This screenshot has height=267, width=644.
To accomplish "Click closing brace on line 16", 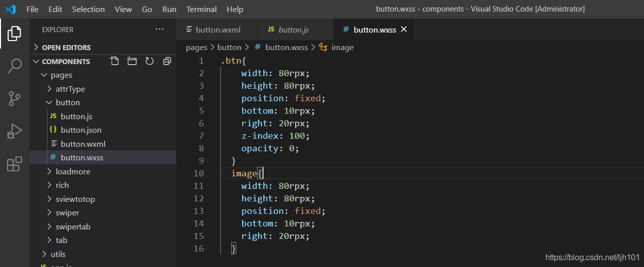I will point(234,248).
